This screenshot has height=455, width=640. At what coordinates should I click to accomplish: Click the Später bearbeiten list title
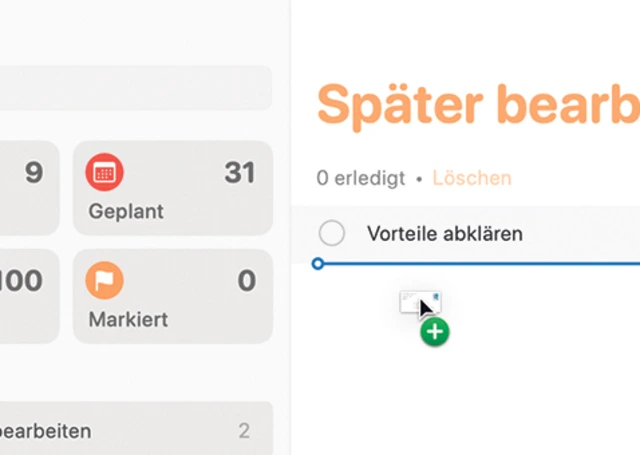478,105
